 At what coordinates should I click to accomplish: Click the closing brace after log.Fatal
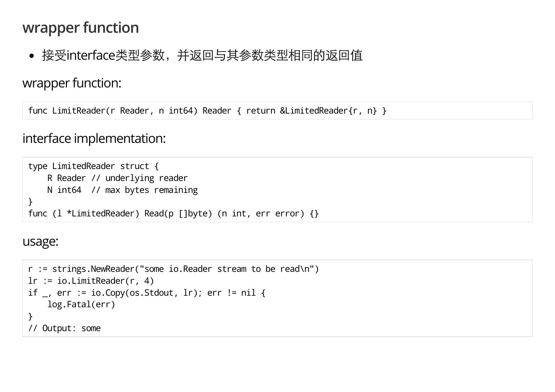[30, 317]
